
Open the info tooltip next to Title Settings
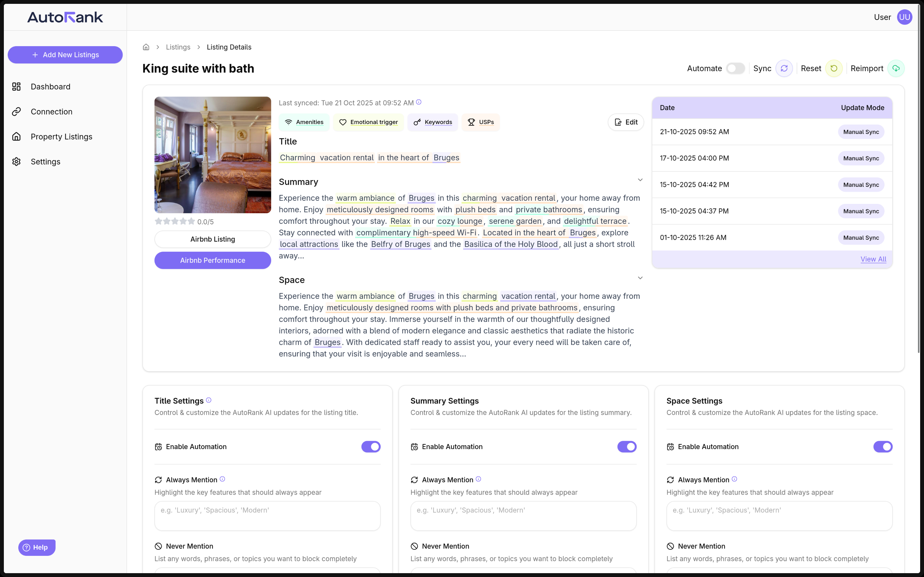click(x=209, y=400)
